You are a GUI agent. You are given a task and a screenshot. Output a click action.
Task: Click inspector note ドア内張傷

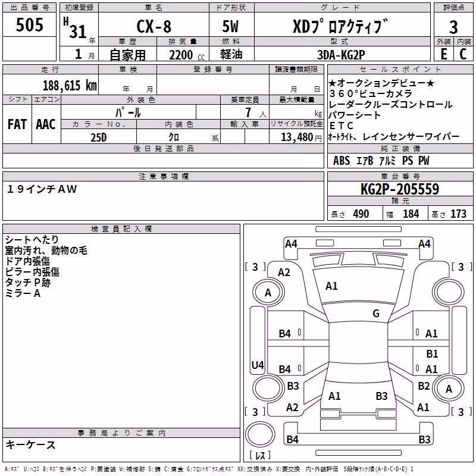[x=27, y=261]
